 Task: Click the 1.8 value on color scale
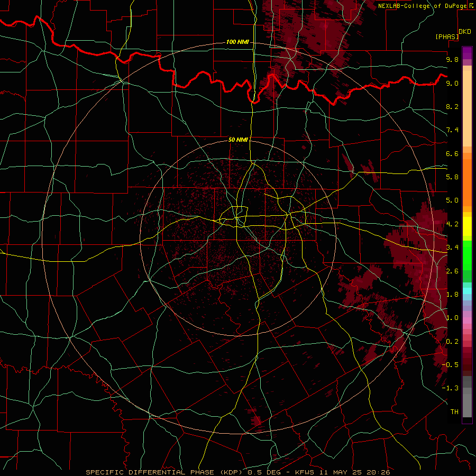coord(452,295)
